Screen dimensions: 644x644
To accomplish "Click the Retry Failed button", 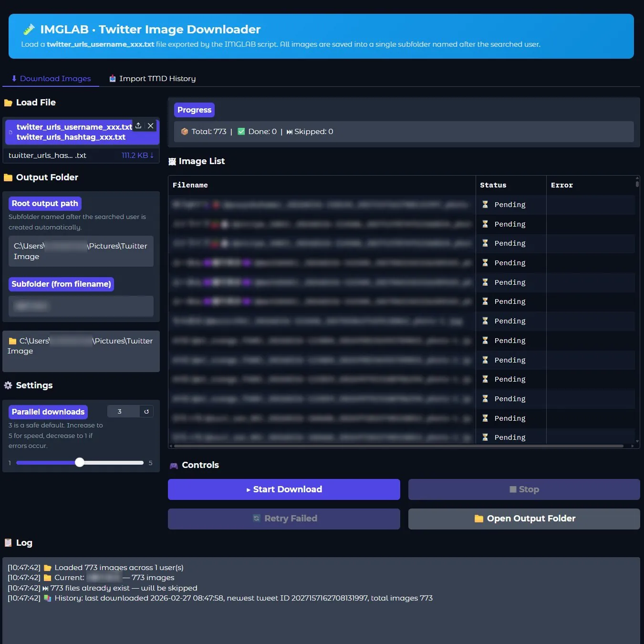I will tap(284, 519).
